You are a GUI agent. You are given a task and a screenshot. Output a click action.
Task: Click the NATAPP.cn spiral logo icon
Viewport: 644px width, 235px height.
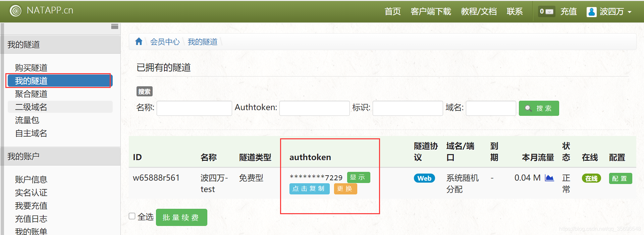click(x=15, y=11)
